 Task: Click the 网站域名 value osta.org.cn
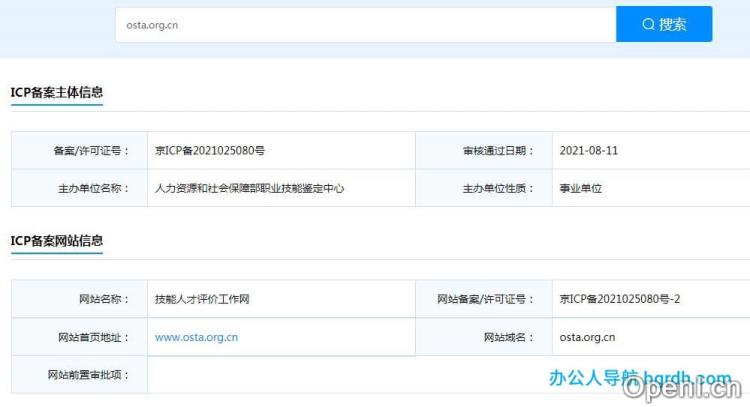587,337
